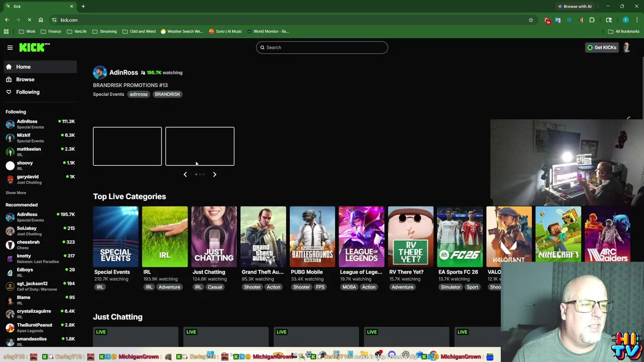Viewport: 644px width, 362px height.
Task: Open the Chrome three-dot menu
Action: pos(637,20)
